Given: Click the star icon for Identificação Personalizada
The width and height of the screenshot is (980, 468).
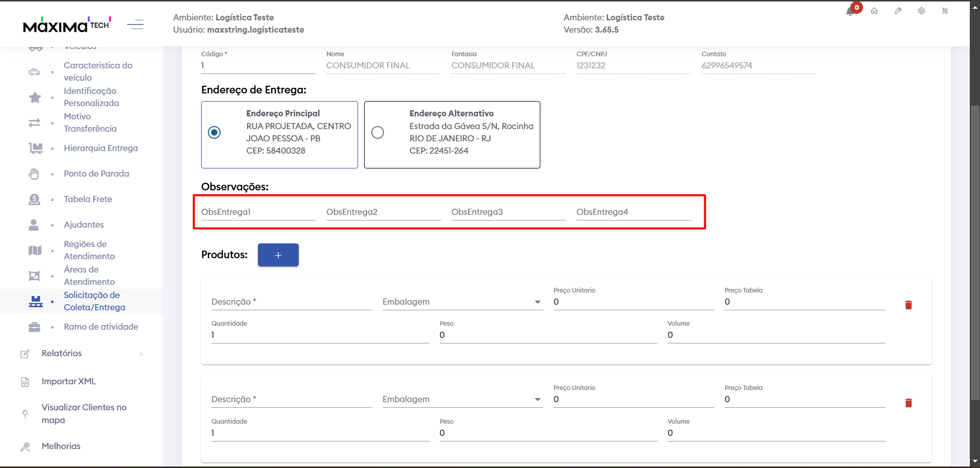Looking at the screenshot, I should pyautogui.click(x=35, y=97).
